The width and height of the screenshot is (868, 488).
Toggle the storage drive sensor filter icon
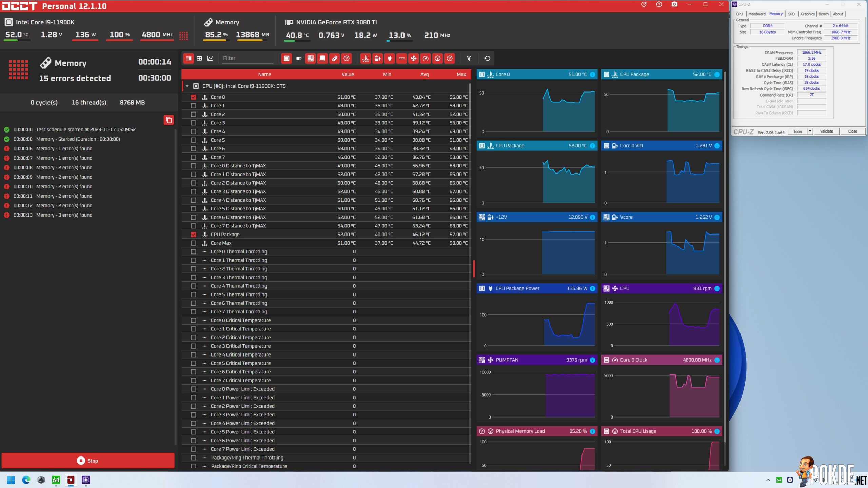[322, 58]
